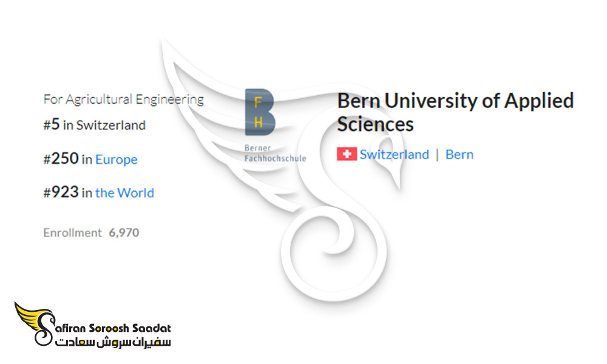Viewport: 607px width, 364px height.
Task: Follow the Europe ranking link
Action: click(116, 160)
